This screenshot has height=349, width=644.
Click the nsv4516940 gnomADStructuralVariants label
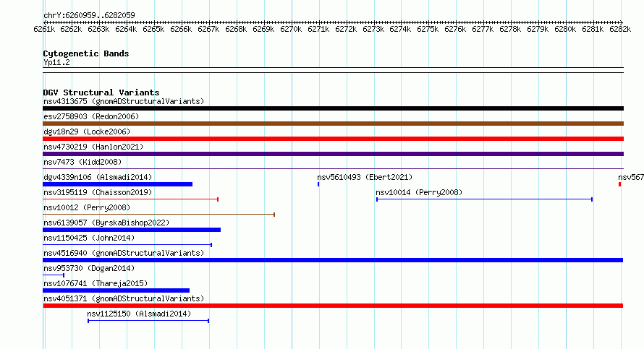124,253
